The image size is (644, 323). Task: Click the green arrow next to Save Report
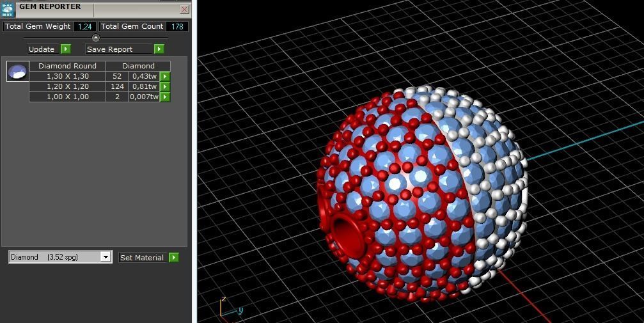[159, 49]
